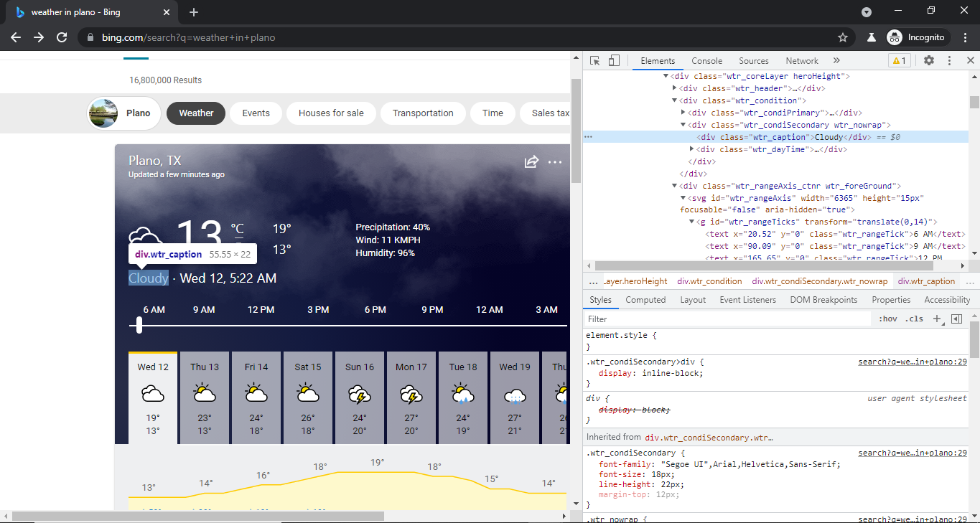Image resolution: width=980 pixels, height=523 pixels.
Task: Collapse the wtr_condiSecondary wtr_nowrap node
Action: [683, 125]
